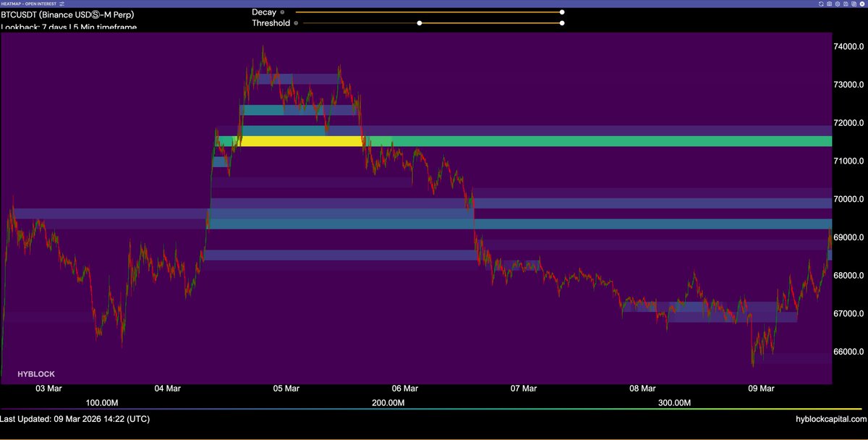Screen dimensions: 868x440
Task: Click the BTCUSDT (Binance USDⓈ-M Perp) label
Action: tap(67, 14)
